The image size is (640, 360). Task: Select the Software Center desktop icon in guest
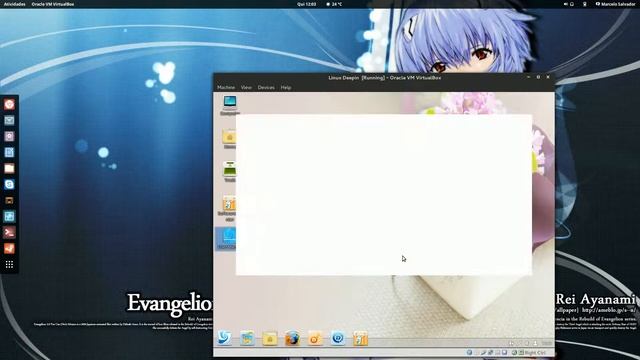tap(228, 208)
